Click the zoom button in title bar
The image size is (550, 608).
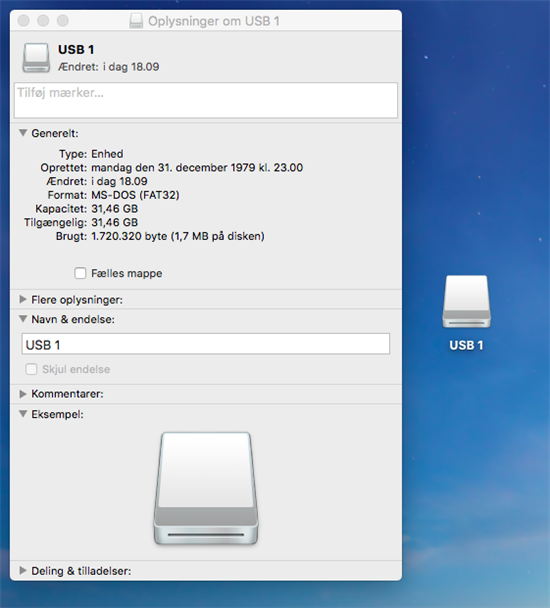tap(63, 21)
